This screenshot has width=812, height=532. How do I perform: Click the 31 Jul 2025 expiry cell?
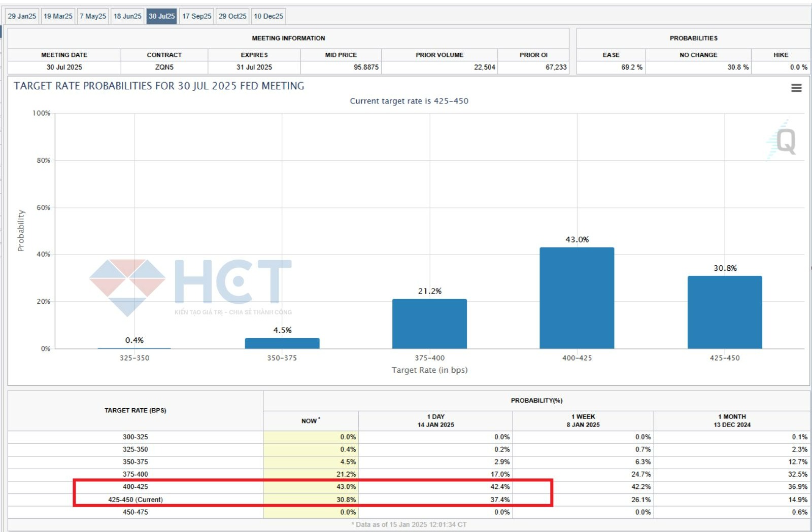254,67
